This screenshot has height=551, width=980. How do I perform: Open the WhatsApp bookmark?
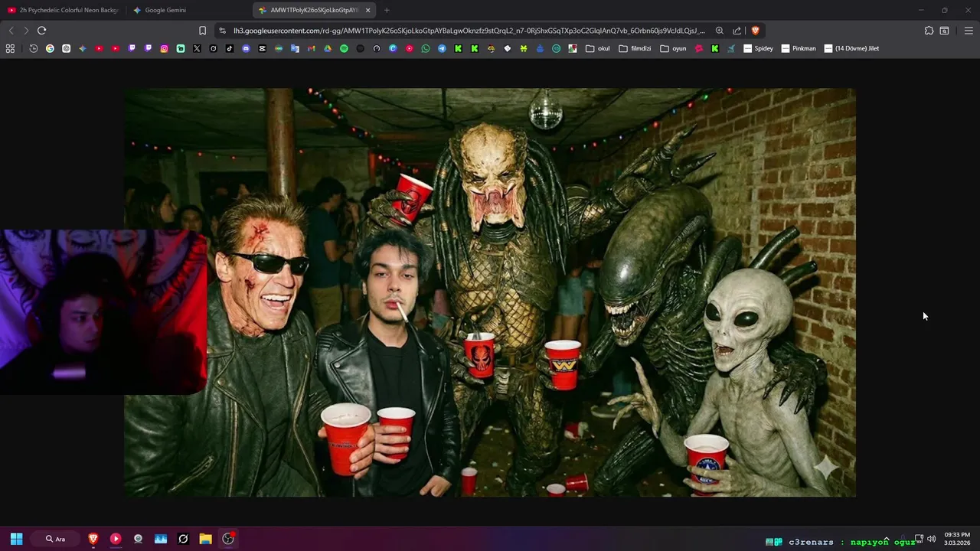click(426, 48)
